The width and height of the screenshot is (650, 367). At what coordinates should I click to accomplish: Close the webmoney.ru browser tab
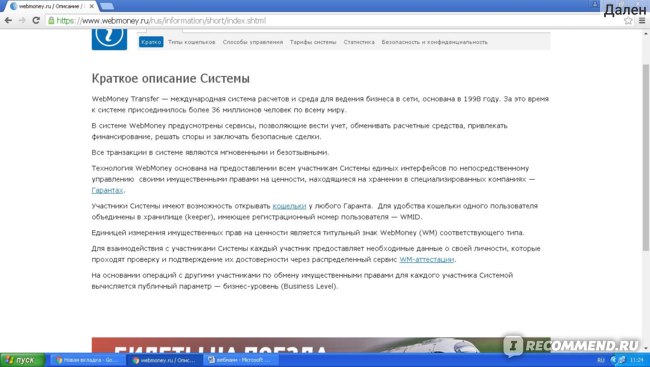[91, 6]
